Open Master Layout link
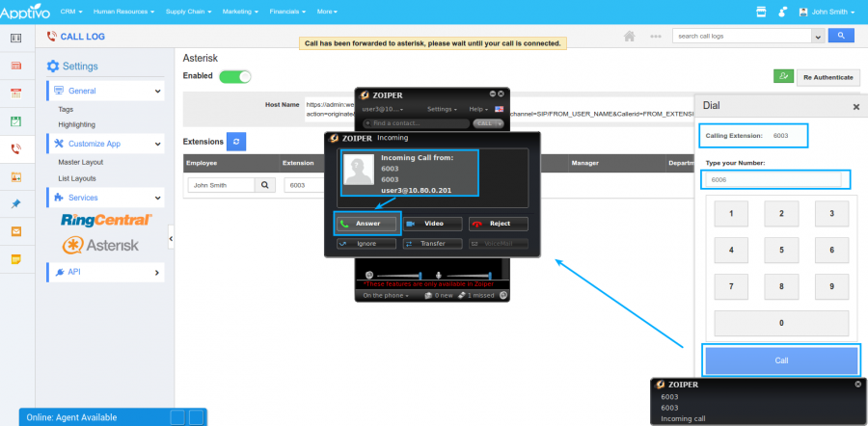The image size is (868, 426). click(81, 162)
